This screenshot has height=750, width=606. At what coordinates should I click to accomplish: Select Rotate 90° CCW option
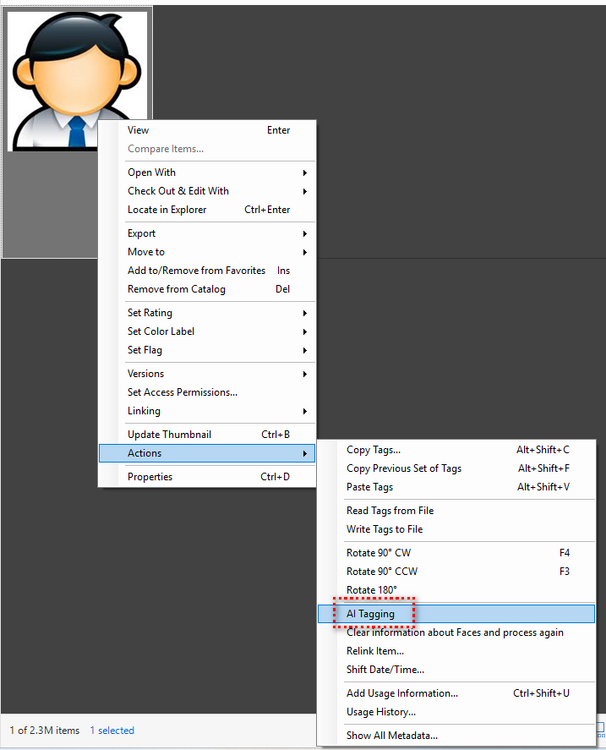tap(382, 572)
